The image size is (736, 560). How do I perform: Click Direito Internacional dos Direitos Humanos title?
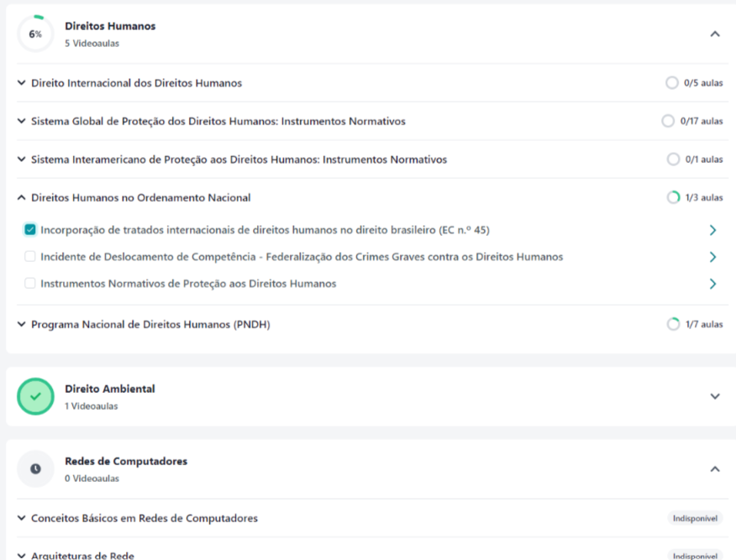(137, 83)
